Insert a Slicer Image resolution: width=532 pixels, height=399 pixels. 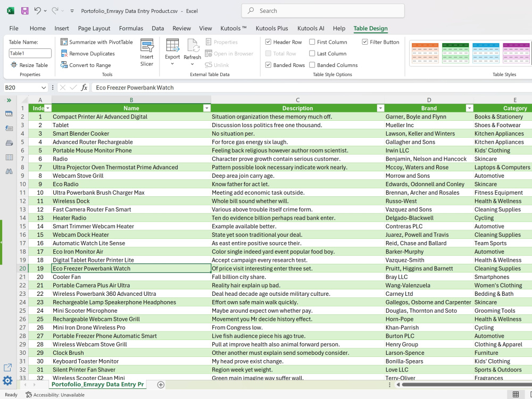(147, 53)
